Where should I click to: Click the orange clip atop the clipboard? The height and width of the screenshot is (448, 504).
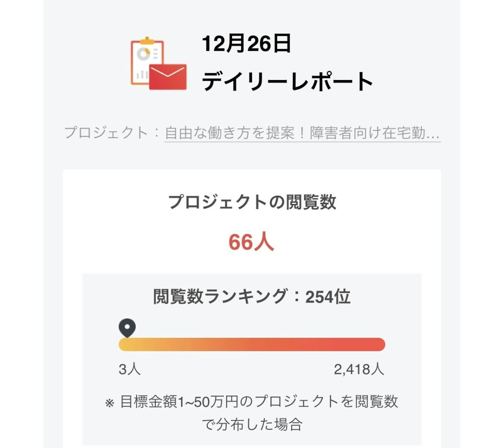(147, 41)
